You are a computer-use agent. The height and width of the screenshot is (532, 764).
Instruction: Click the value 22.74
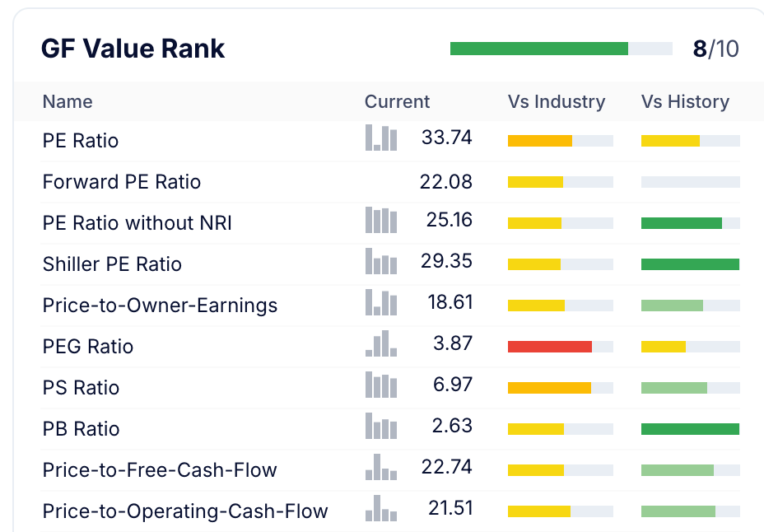pos(447,467)
